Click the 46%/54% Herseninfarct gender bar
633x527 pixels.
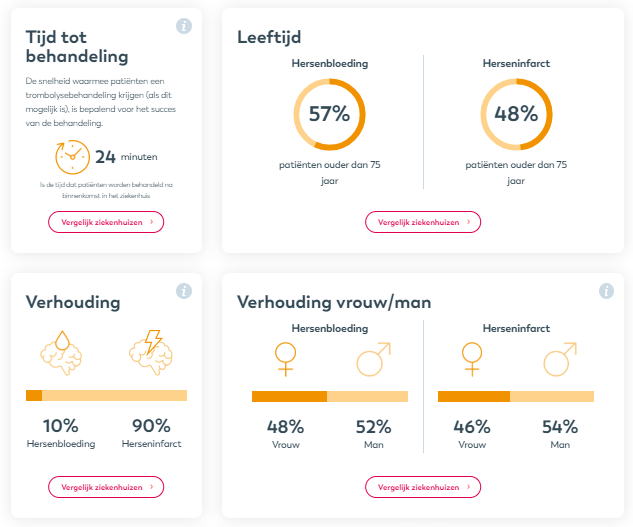(x=516, y=396)
